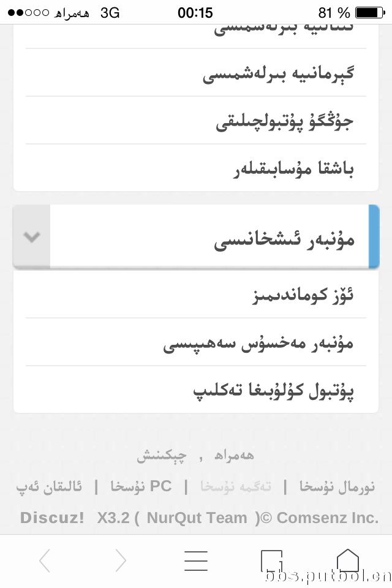Open the گېرمانىيە بىرلەشمىسى forum
The image size is (392, 588).
(196, 73)
